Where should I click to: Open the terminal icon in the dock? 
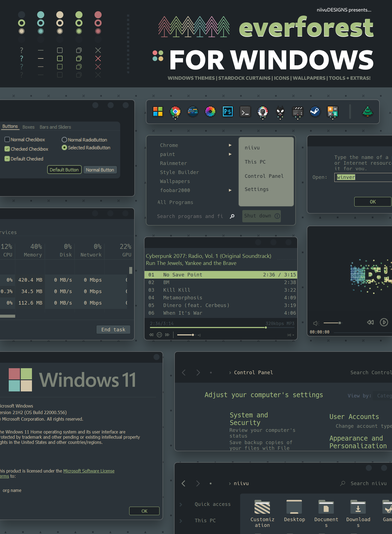click(245, 111)
